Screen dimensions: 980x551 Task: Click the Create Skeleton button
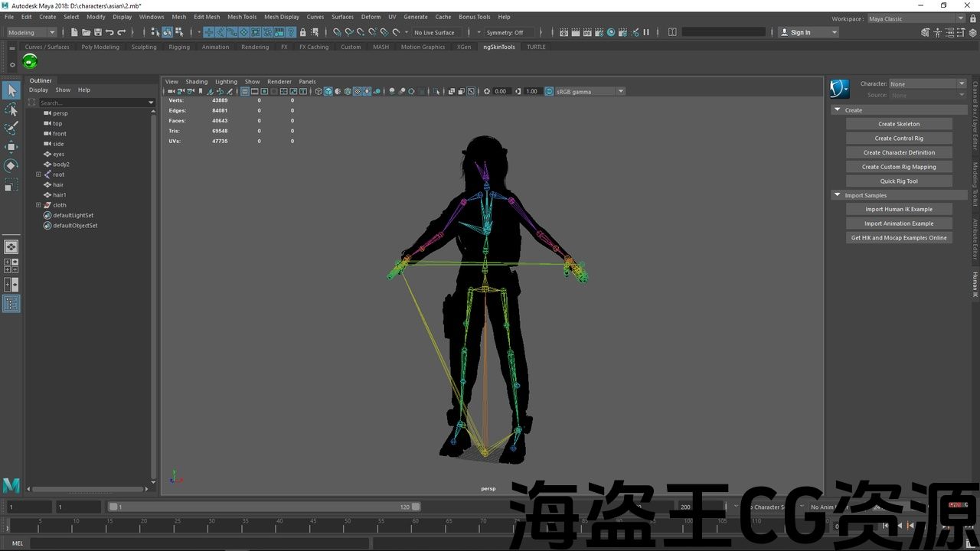tap(899, 124)
